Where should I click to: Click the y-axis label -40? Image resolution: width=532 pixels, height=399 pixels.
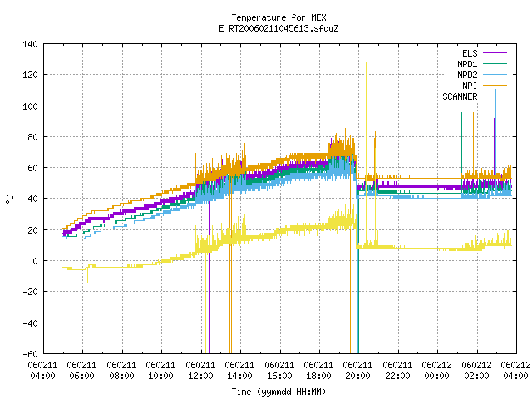pos(30,323)
